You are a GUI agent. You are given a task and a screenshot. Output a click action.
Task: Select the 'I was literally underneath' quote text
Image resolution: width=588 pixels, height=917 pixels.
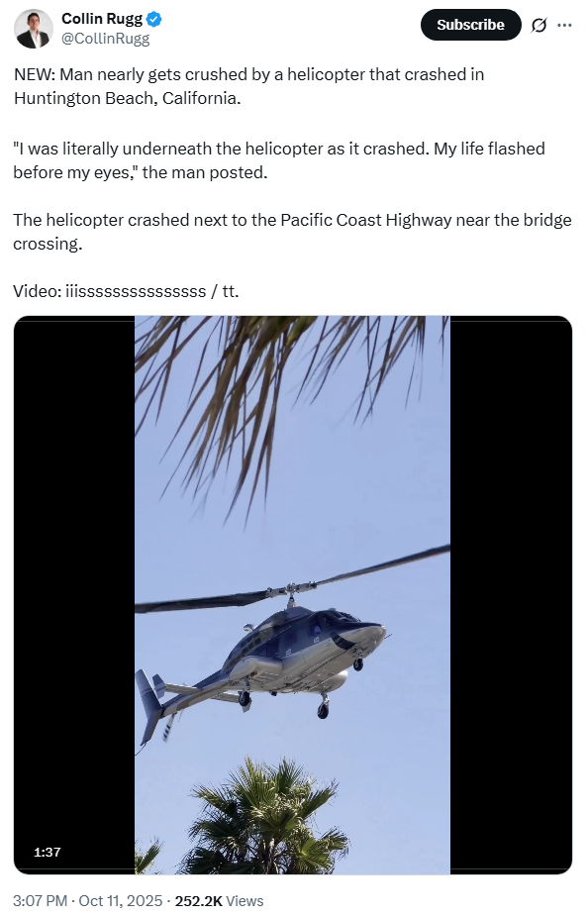point(279,160)
